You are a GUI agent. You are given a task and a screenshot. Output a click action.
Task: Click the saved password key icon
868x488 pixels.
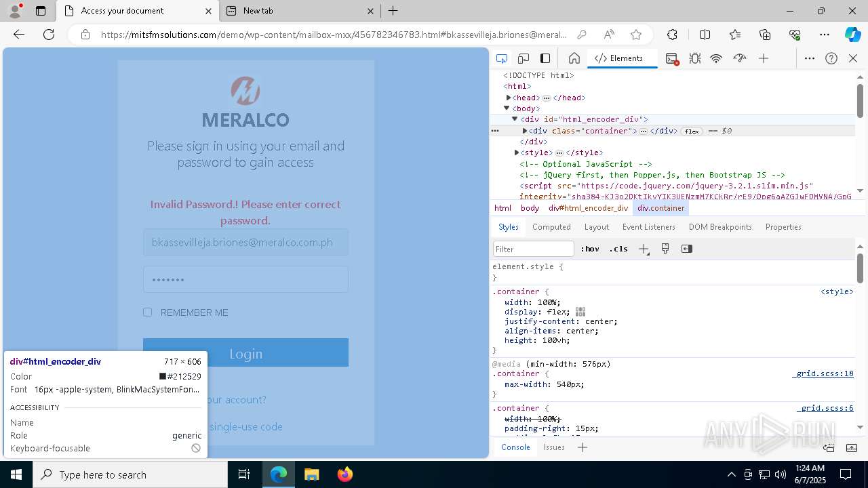click(582, 35)
